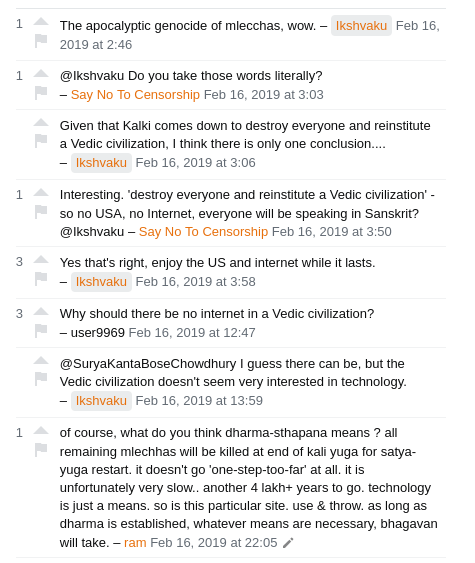Flag the 'apocalyptic genocide of mlecchas' comment
Viewport: 475px width, 563px height.
pos(41,41)
